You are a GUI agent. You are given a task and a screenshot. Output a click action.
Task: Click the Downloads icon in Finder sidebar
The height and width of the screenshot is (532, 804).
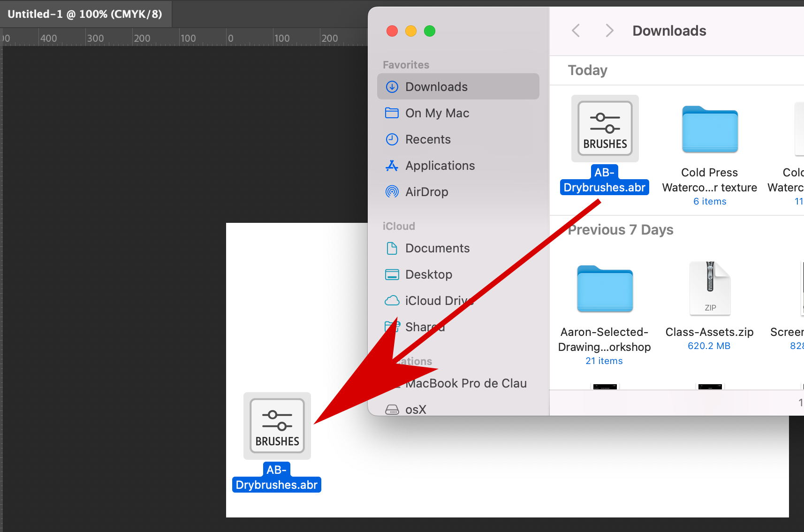(x=392, y=87)
